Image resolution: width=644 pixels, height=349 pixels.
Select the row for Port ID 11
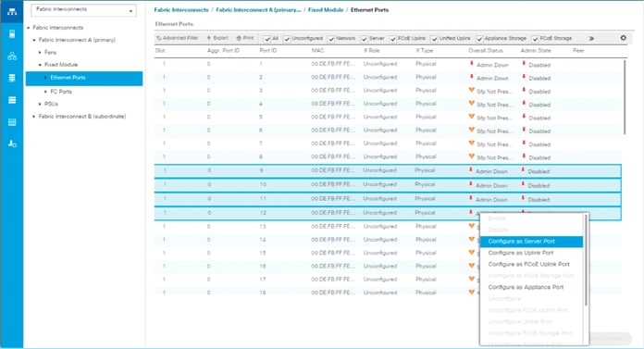coord(388,199)
